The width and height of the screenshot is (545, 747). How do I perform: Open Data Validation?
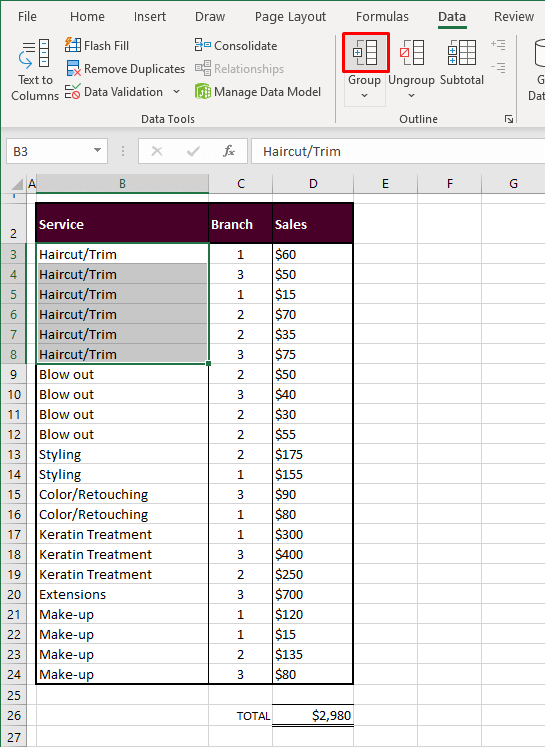click(x=114, y=91)
